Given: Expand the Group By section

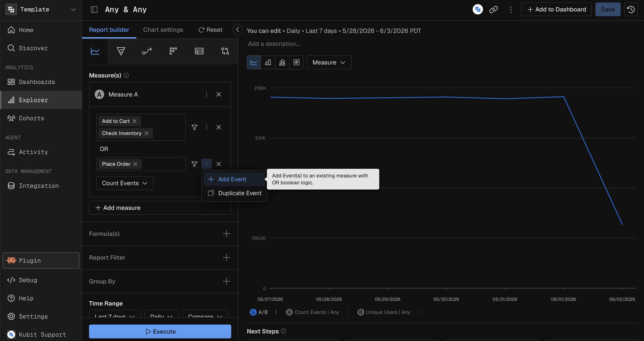Looking at the screenshot, I should tap(226, 281).
